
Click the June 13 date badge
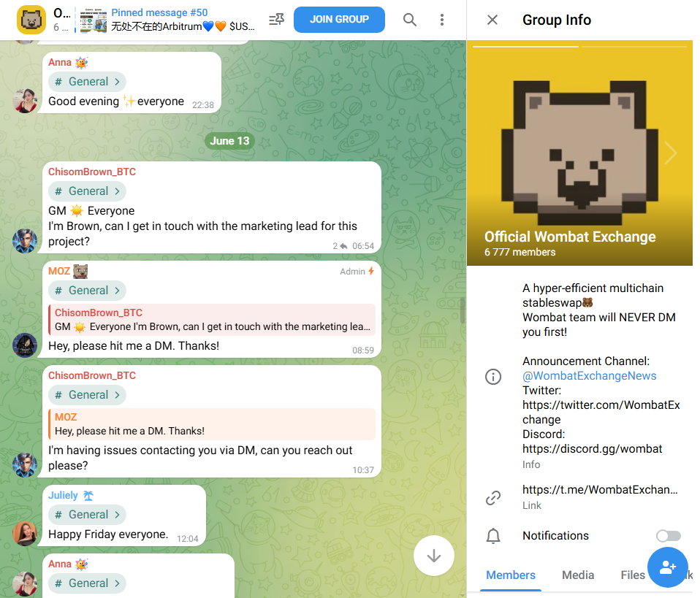[229, 141]
